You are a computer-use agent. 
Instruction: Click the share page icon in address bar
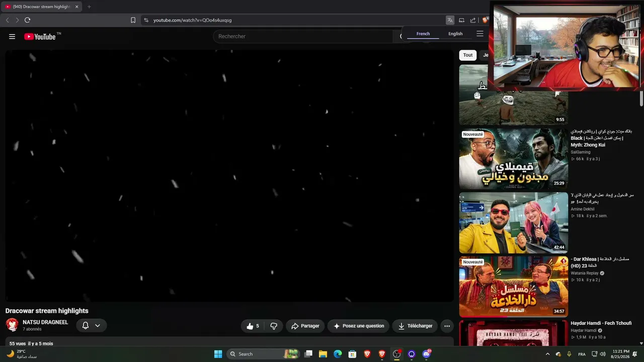coord(473,20)
